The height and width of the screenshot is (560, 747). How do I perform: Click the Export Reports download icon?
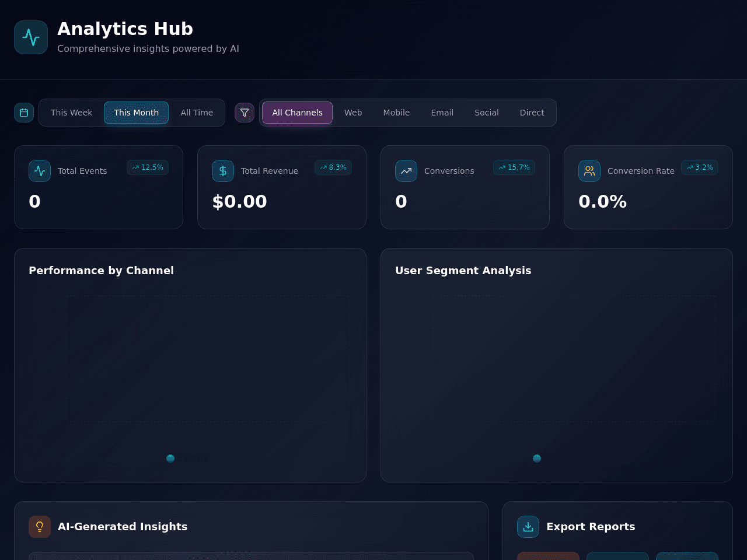point(528,527)
